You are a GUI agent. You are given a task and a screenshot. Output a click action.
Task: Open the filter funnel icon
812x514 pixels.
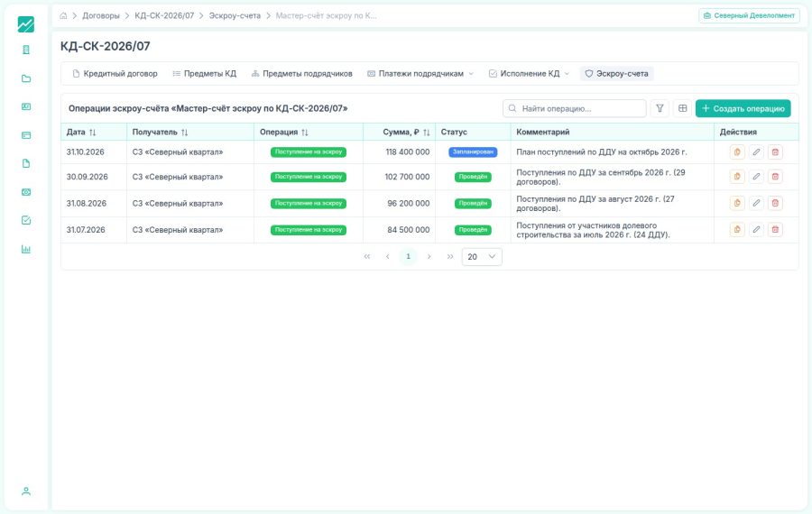[660, 108]
